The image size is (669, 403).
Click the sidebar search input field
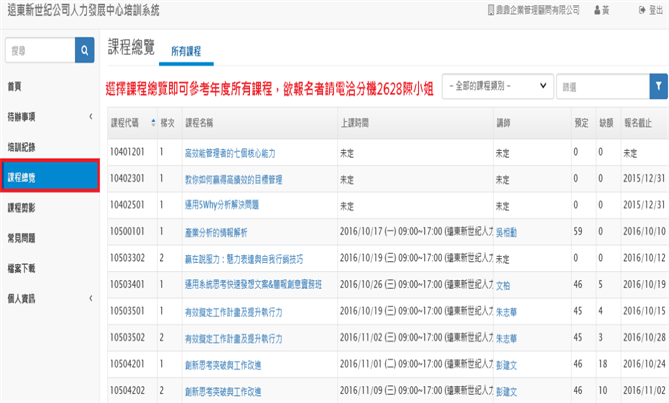[x=36, y=49]
